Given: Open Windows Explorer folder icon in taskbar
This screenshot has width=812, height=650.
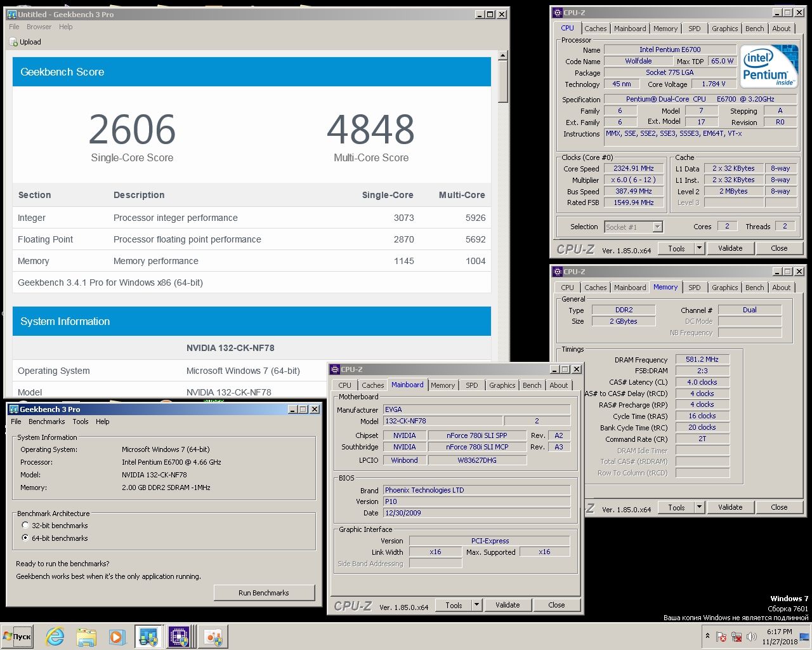Looking at the screenshot, I should pos(86,637).
